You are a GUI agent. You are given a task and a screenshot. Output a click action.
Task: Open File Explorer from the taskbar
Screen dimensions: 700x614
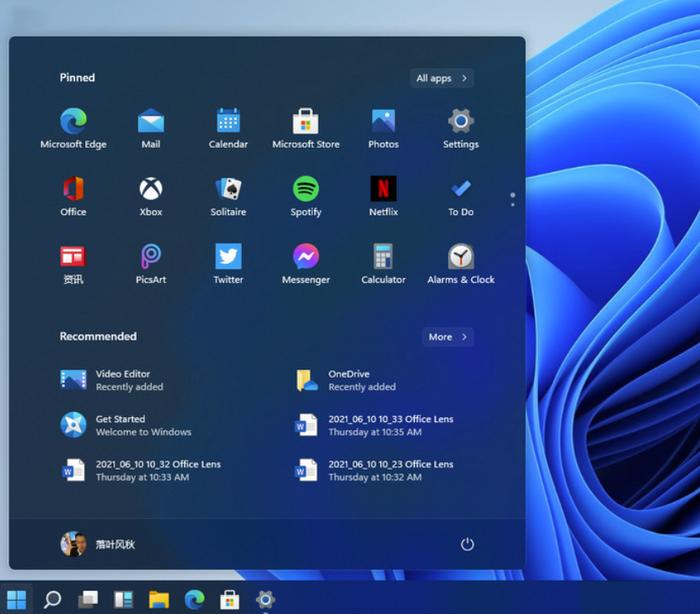[159, 599]
